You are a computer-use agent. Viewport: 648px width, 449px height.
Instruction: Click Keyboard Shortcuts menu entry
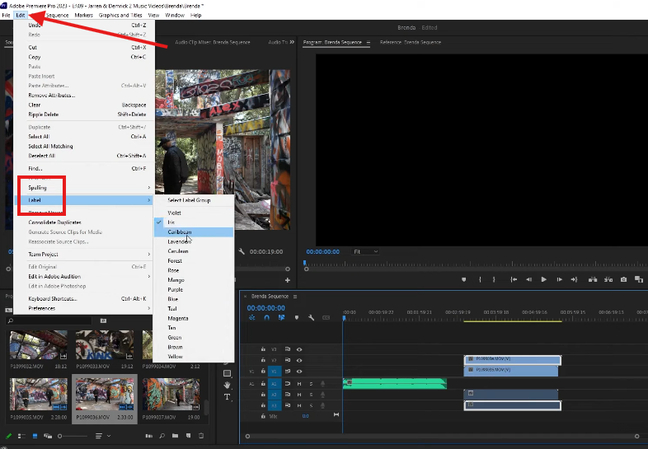[x=85, y=299]
